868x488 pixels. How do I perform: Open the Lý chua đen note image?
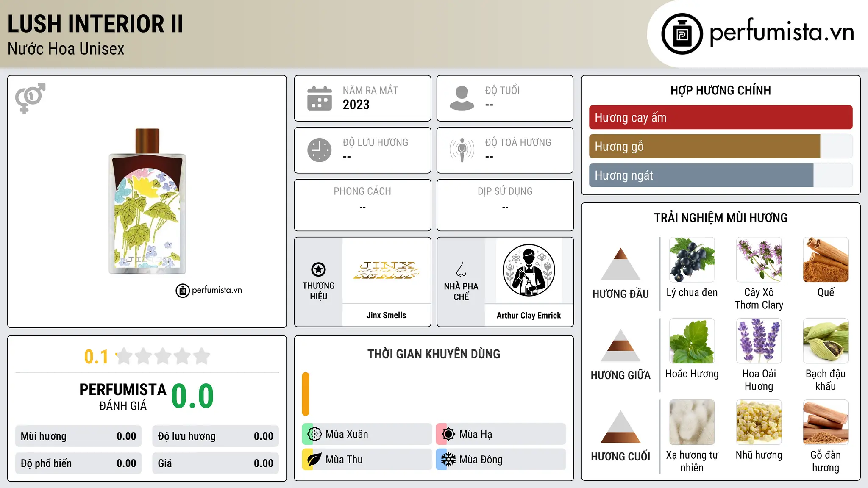pyautogui.click(x=692, y=260)
